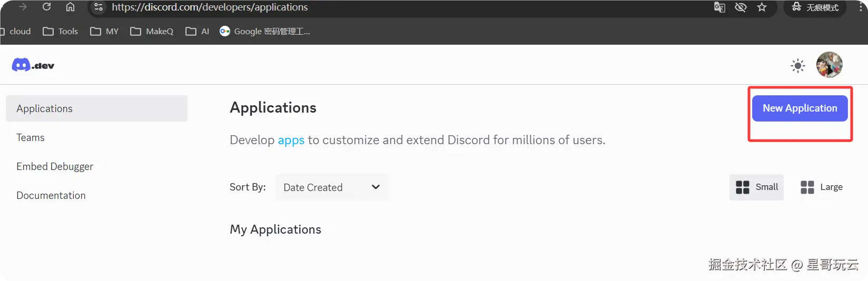The image size is (868, 281).
Task: Open the MakeQ bookmarks folder
Action: pyautogui.click(x=152, y=32)
